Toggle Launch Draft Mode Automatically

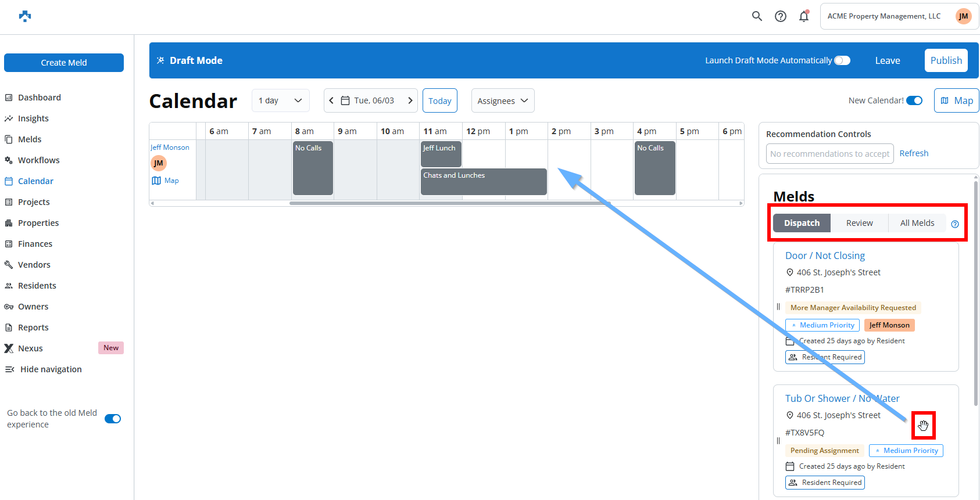(x=842, y=60)
